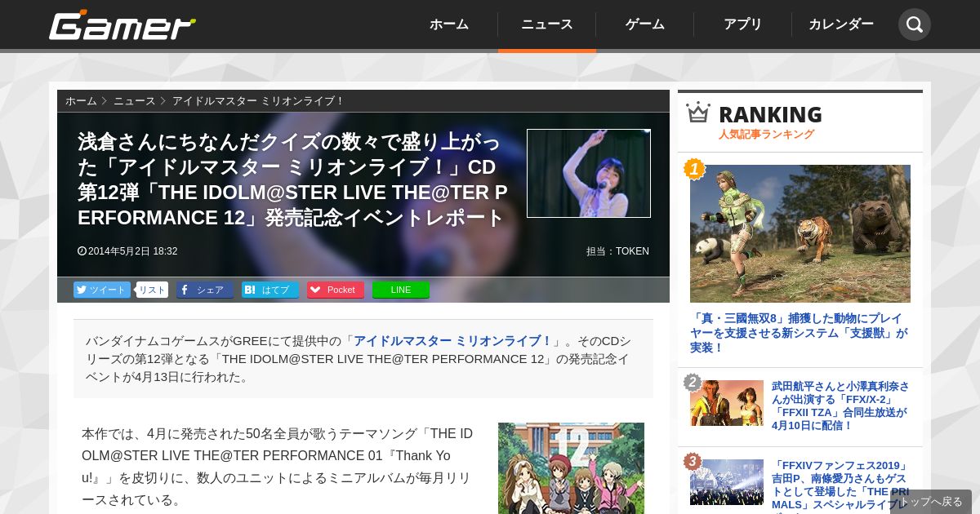Go to ニュース in the breadcrumb
This screenshot has width=980, height=514.
coord(134,101)
